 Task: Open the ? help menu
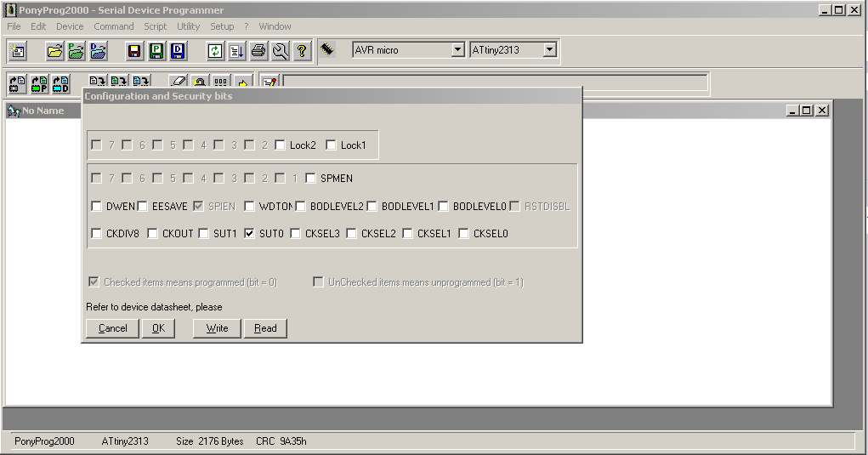(x=247, y=26)
